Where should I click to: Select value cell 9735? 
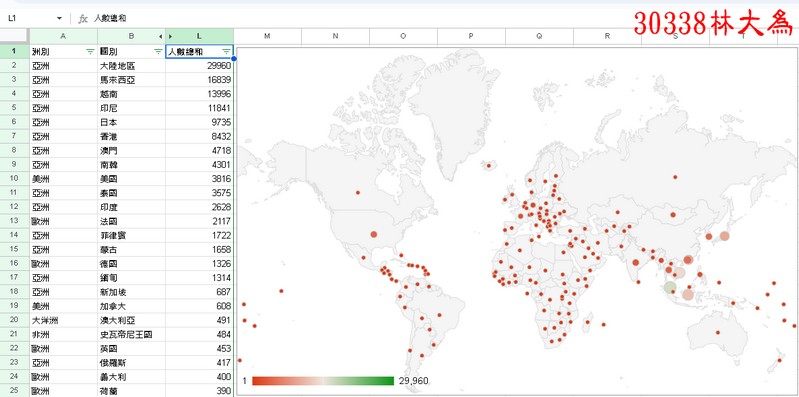pyautogui.click(x=200, y=122)
